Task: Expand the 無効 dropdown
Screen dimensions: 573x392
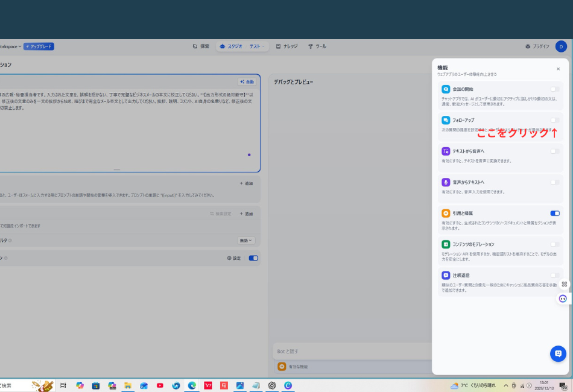Action: 245,241
